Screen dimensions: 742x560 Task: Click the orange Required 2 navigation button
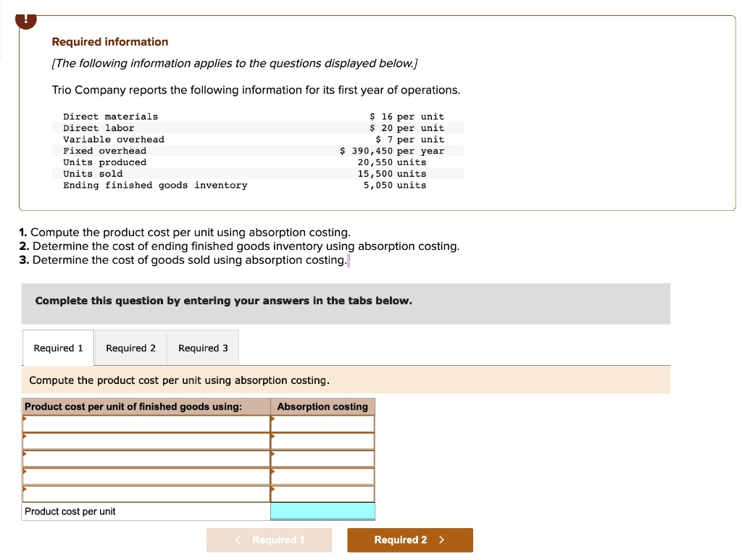(x=410, y=540)
